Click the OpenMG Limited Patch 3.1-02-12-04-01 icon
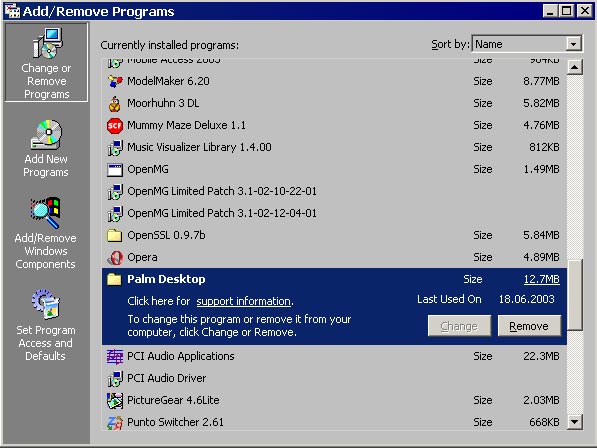This screenshot has height=448, width=597. [115, 214]
